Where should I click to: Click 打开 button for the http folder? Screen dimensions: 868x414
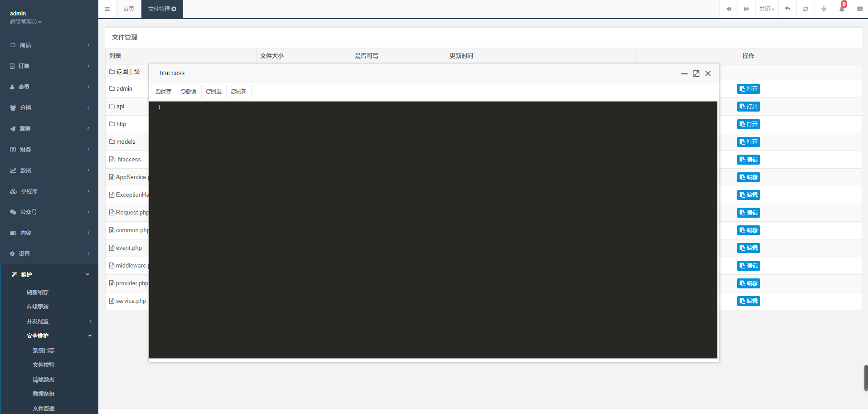(x=748, y=124)
